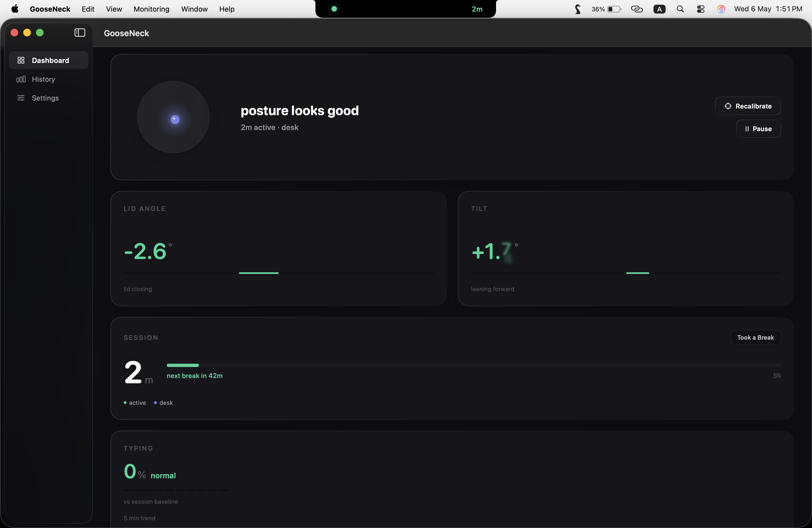Viewport: 812px width, 528px height.
Task: Click the tilt indicator bar
Action: point(626,273)
